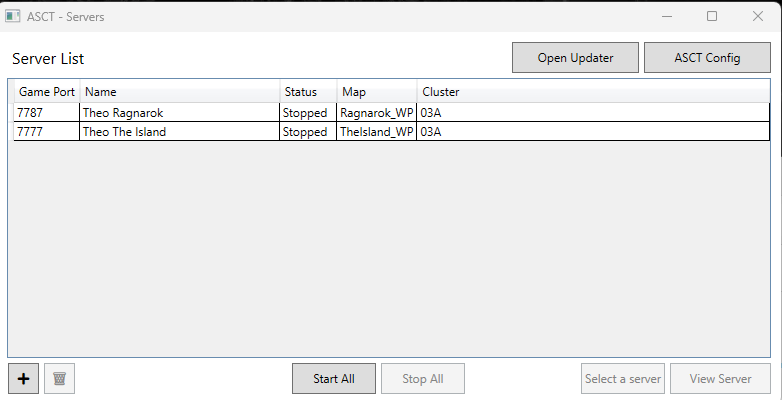Click the Stop All button

click(x=423, y=379)
